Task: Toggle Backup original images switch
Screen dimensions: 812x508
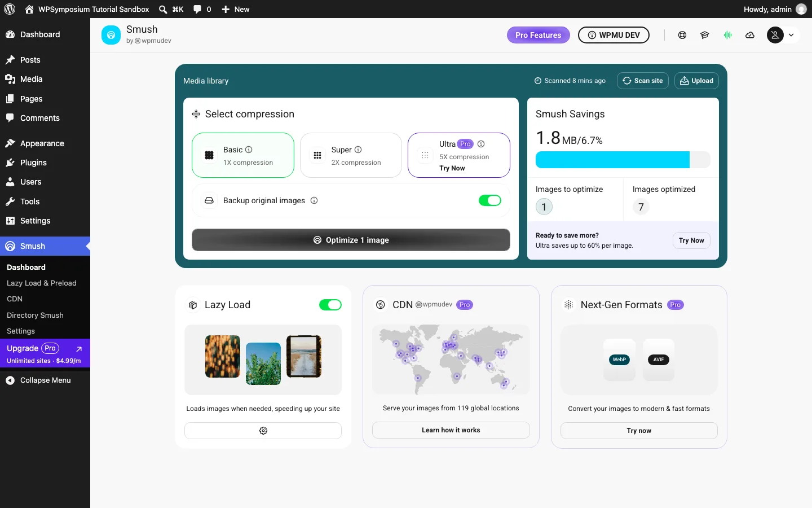Action: (490, 200)
